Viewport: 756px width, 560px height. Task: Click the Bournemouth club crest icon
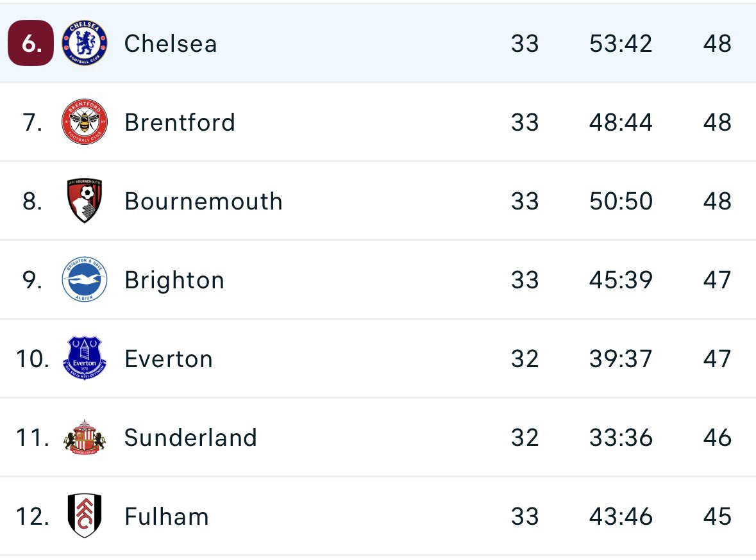tap(85, 201)
